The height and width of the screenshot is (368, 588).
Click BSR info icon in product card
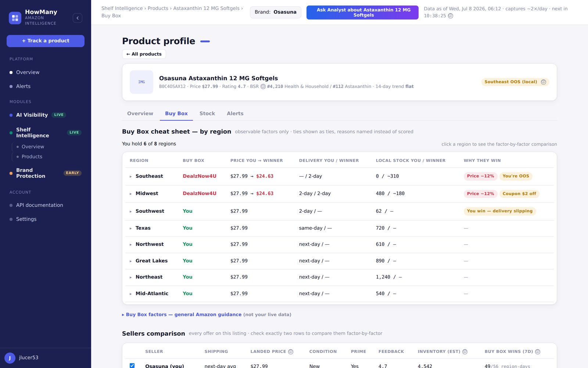[x=263, y=86]
